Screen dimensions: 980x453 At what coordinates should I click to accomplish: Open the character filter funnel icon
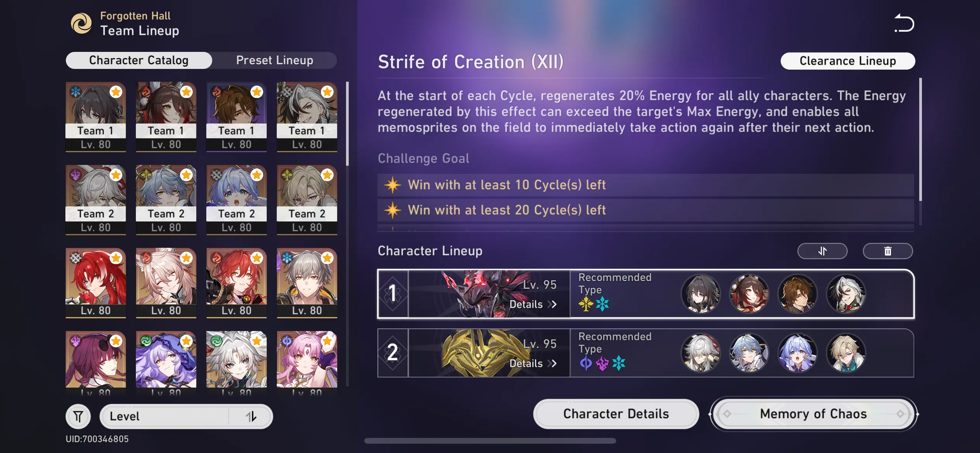[78, 417]
